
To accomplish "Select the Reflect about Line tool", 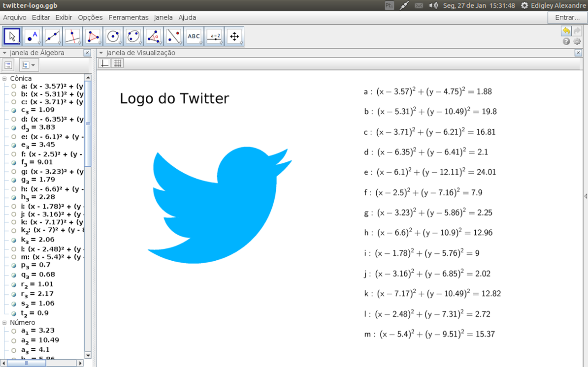I will pos(174,36).
